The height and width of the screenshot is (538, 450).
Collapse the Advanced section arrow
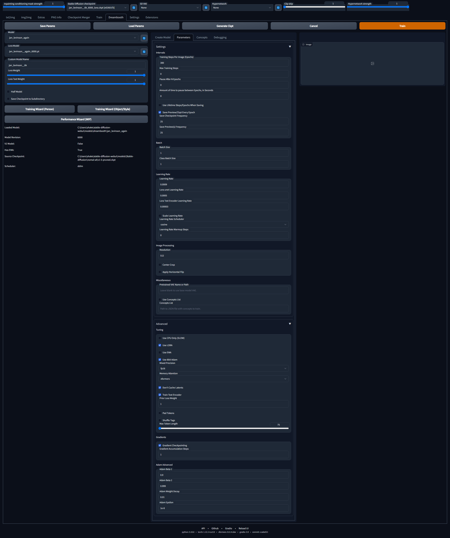point(290,324)
